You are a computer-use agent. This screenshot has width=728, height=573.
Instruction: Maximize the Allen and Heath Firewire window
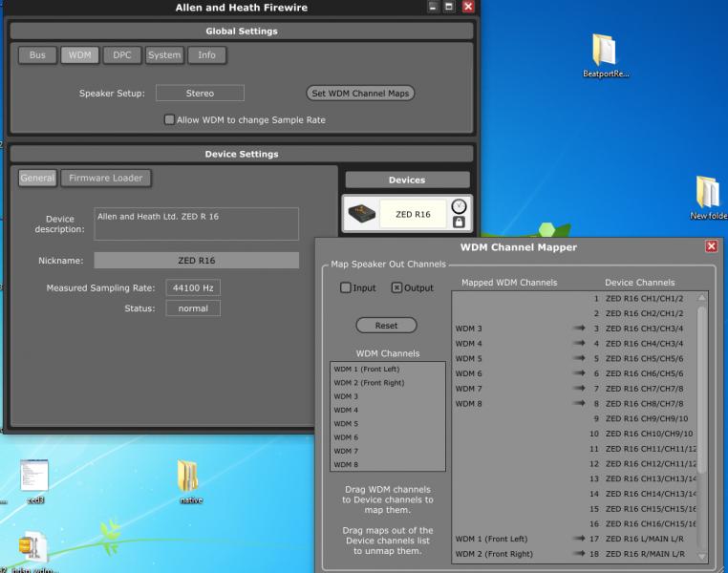[x=449, y=7]
